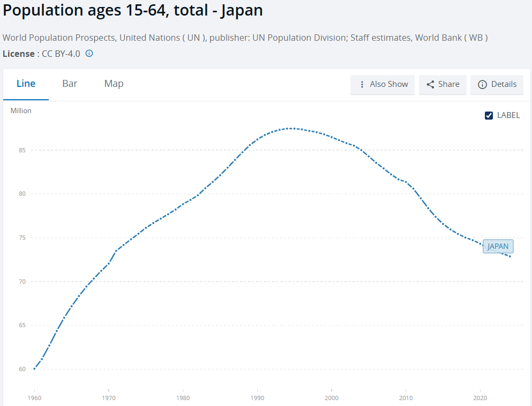Image resolution: width=532 pixels, height=406 pixels.
Task: Click the 2000 x-axis year label
Action: [332, 398]
